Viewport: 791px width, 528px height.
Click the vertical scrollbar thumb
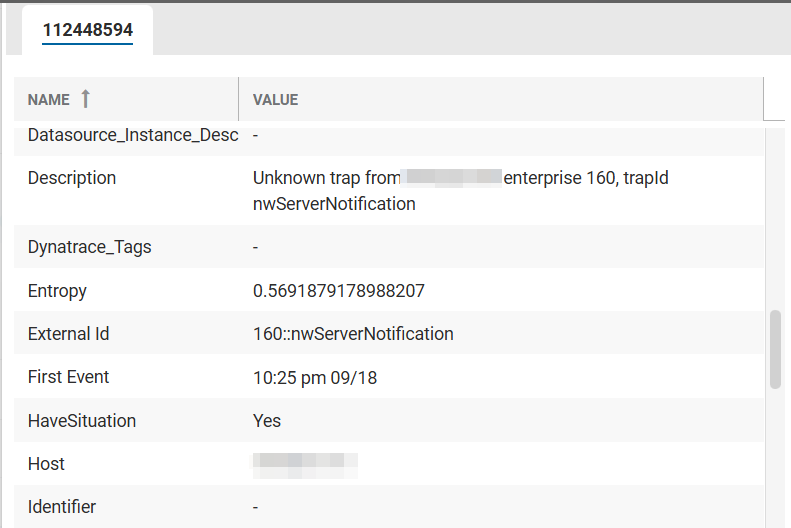(775, 349)
